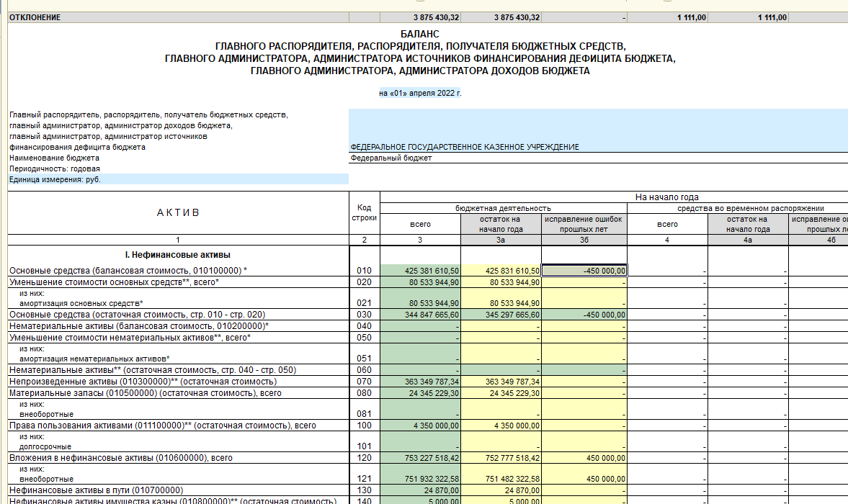This screenshot has height=504, width=848.
Task: Click the Код строки column header
Action: pyautogui.click(x=364, y=212)
